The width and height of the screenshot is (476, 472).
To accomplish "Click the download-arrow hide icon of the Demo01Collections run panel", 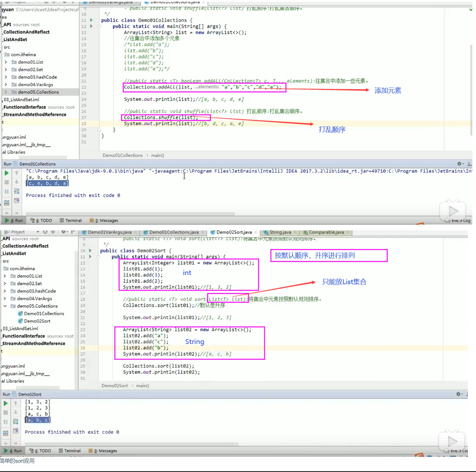I will click(x=469, y=164).
